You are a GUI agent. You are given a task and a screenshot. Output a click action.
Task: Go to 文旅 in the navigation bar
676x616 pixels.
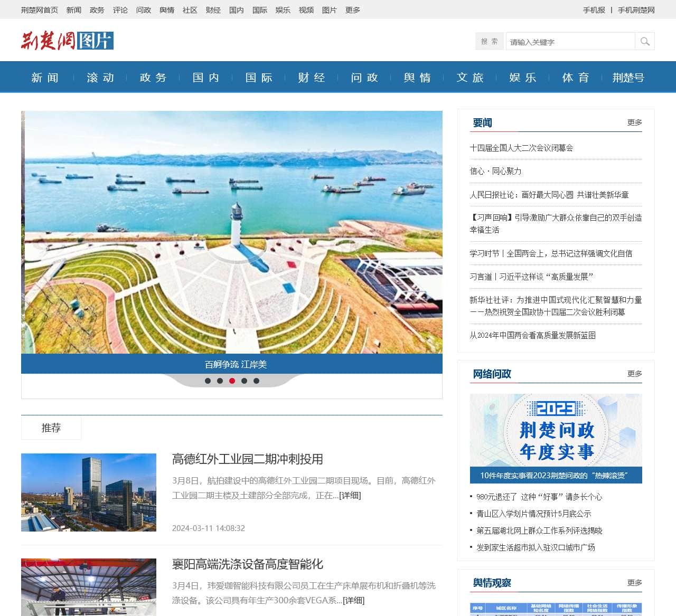pos(470,78)
